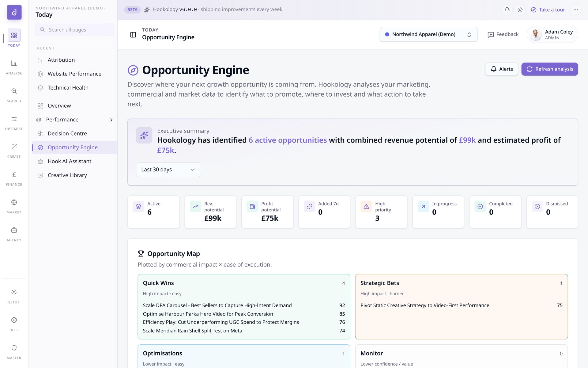Image resolution: width=588 pixels, height=368 pixels.
Task: Open Scale DPA Carousel opportunity
Action: [x=244, y=305]
